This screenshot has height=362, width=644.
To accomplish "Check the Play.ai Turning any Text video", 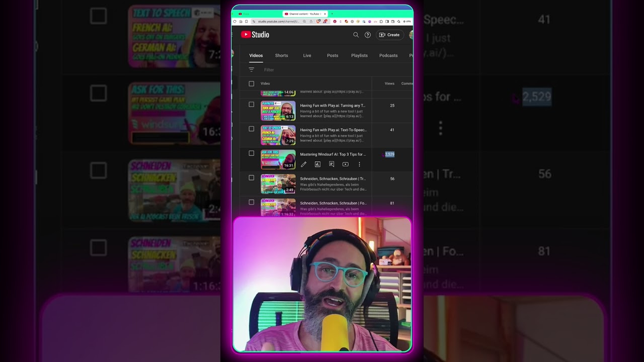I will click(252, 105).
